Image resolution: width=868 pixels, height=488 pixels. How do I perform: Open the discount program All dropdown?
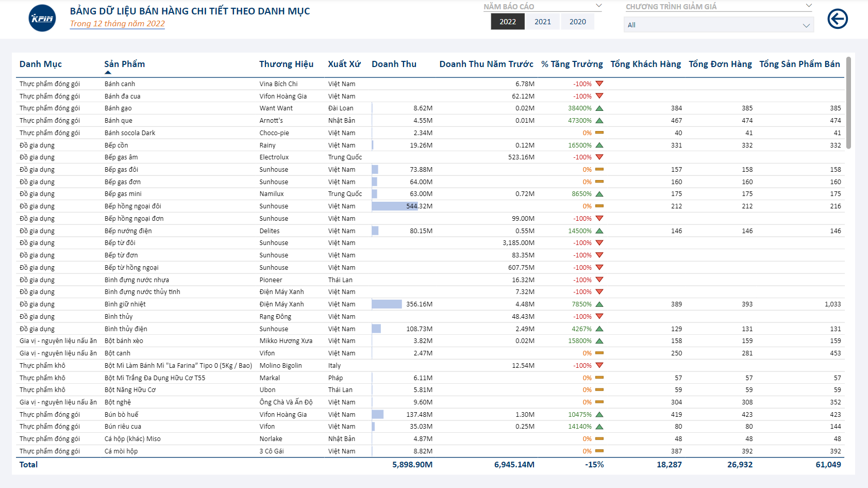[x=719, y=25]
